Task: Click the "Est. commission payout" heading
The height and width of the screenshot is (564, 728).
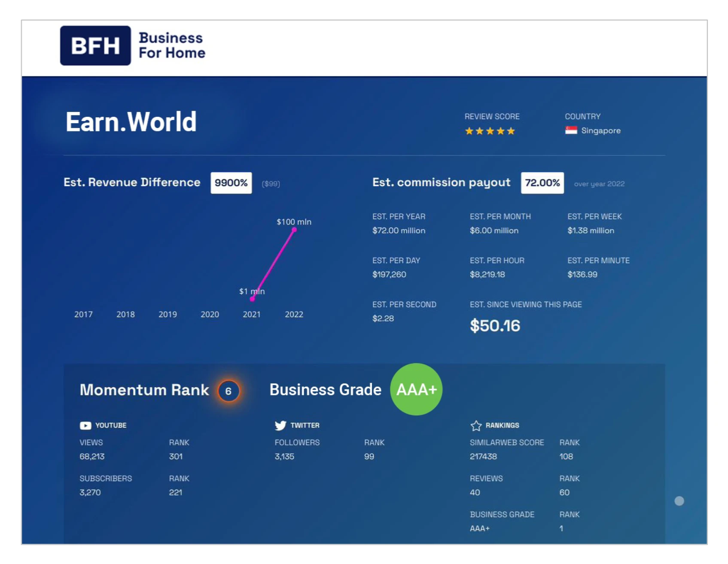Action: coord(442,182)
